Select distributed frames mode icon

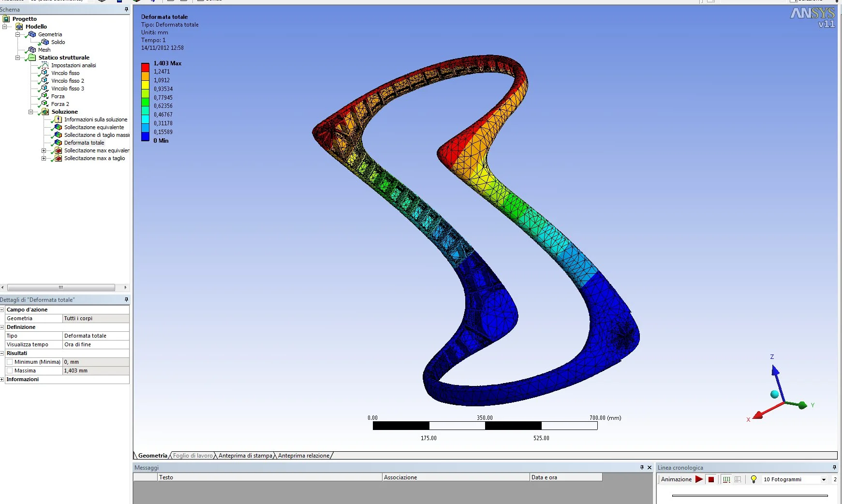pos(726,479)
